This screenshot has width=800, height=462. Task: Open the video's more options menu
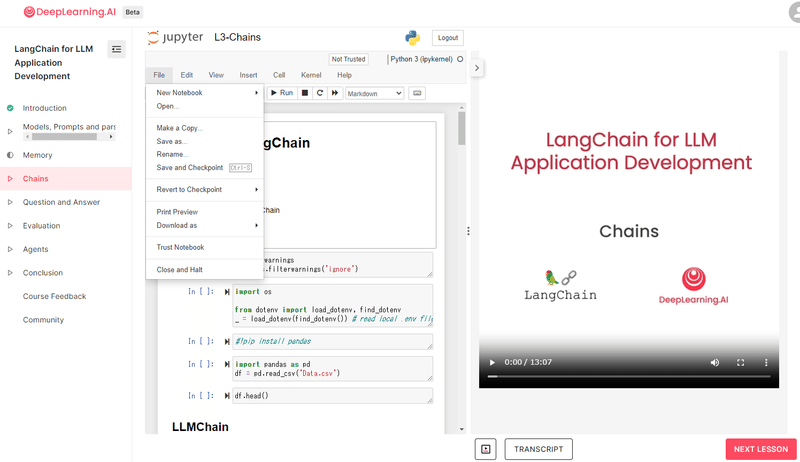click(x=766, y=363)
